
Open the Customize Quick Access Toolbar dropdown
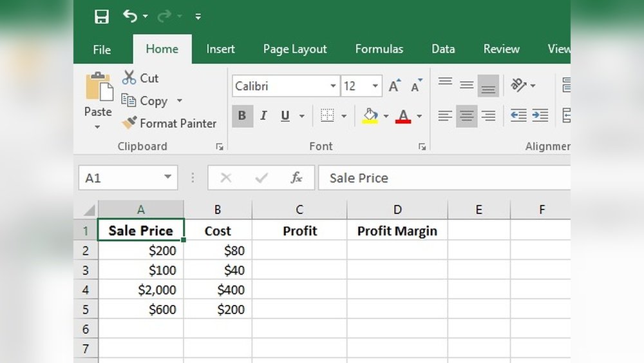click(x=198, y=17)
